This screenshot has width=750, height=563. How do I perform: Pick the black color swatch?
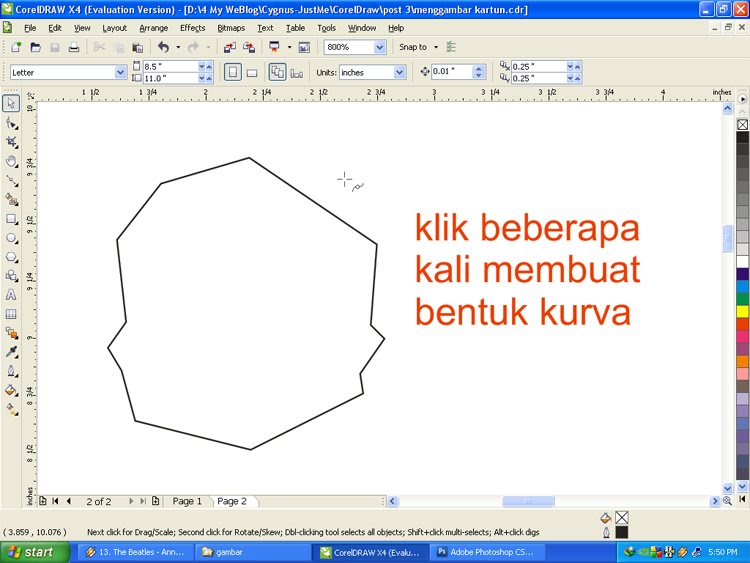(742, 138)
